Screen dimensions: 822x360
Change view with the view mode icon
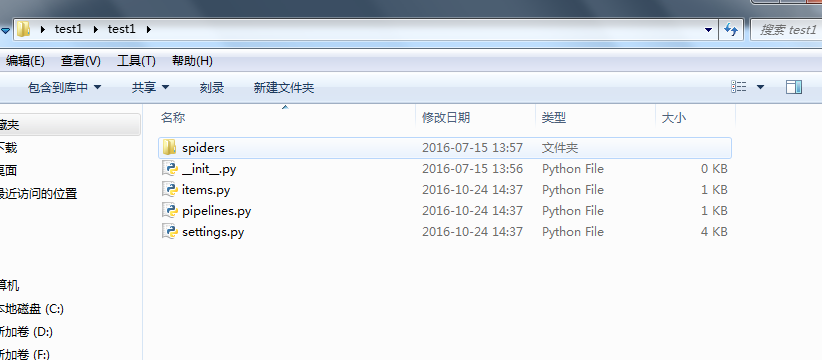click(x=739, y=87)
